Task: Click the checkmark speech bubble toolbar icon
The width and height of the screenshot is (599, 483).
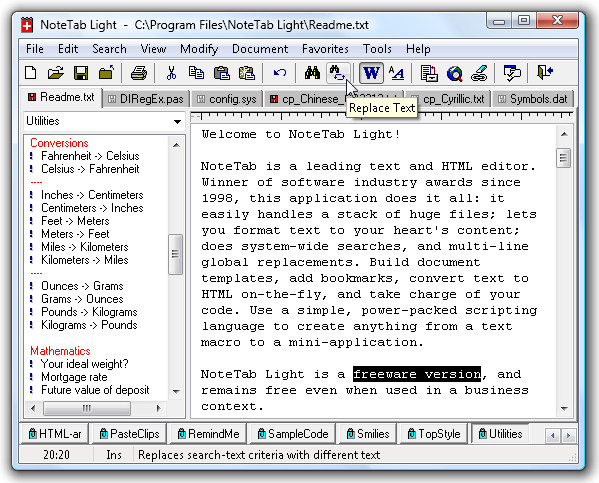Action: [512, 72]
